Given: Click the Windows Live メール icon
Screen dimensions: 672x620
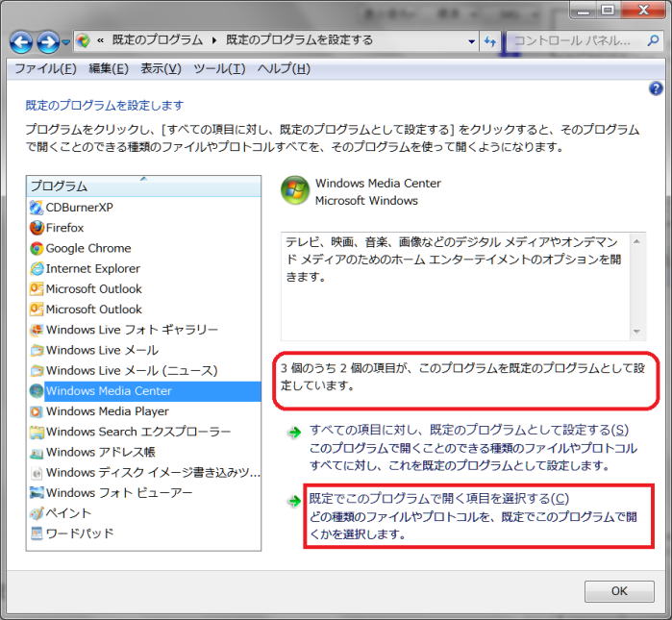Looking at the screenshot, I should (37, 350).
